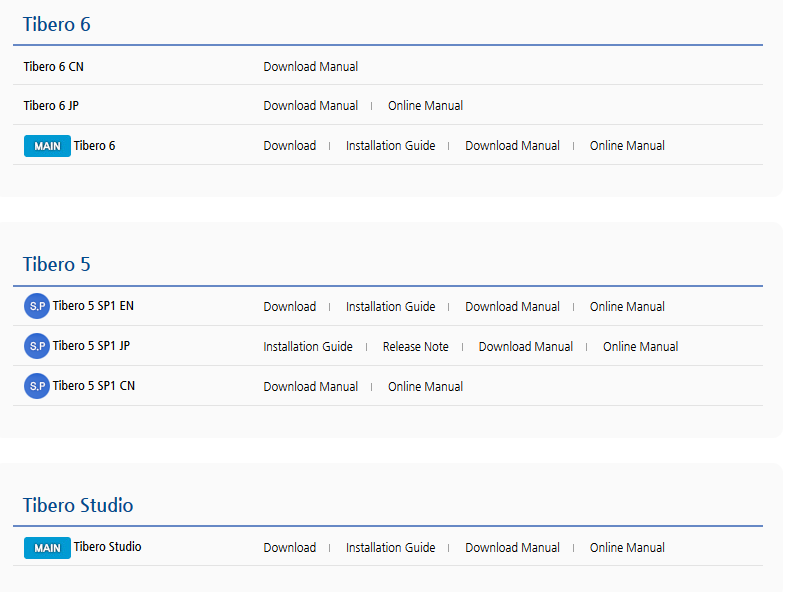Download the Tibero 6 main release
Viewport: 789px width, 592px height.
coord(290,145)
